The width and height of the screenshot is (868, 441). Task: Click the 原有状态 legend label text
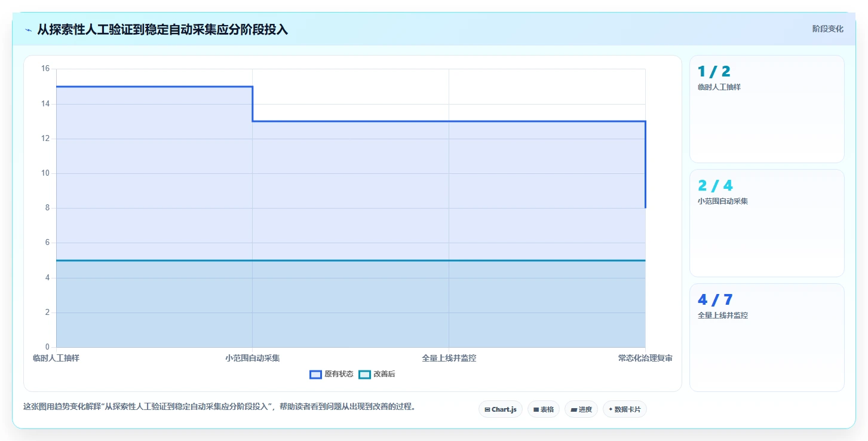[x=339, y=374]
